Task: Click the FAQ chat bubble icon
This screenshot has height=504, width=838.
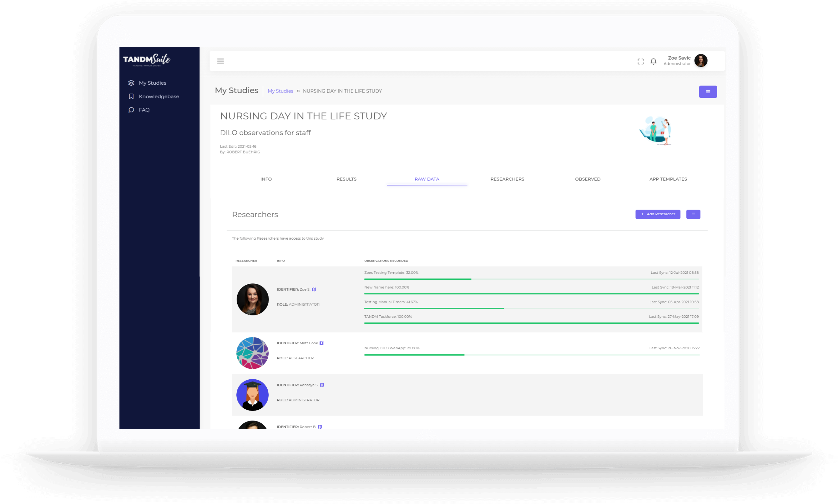Action: click(131, 110)
